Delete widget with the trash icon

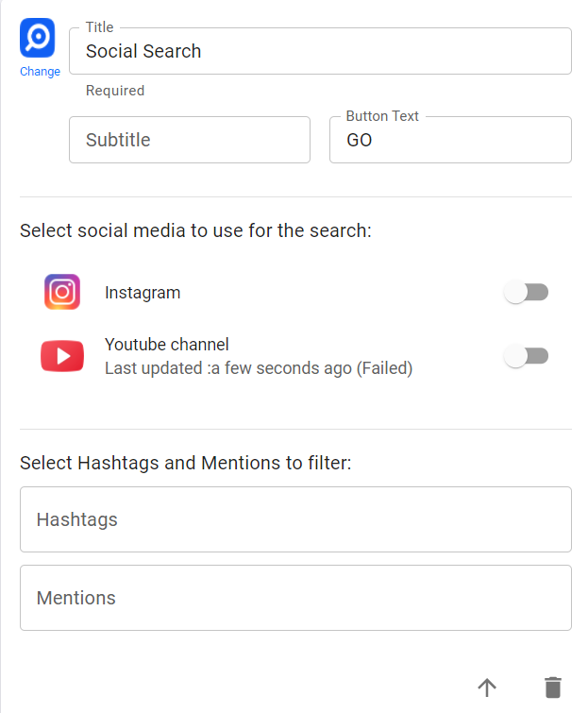point(553,688)
